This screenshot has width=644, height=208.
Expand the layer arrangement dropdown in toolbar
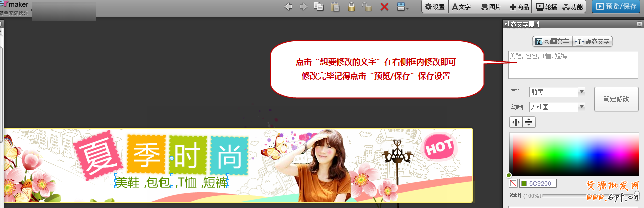[x=403, y=7]
